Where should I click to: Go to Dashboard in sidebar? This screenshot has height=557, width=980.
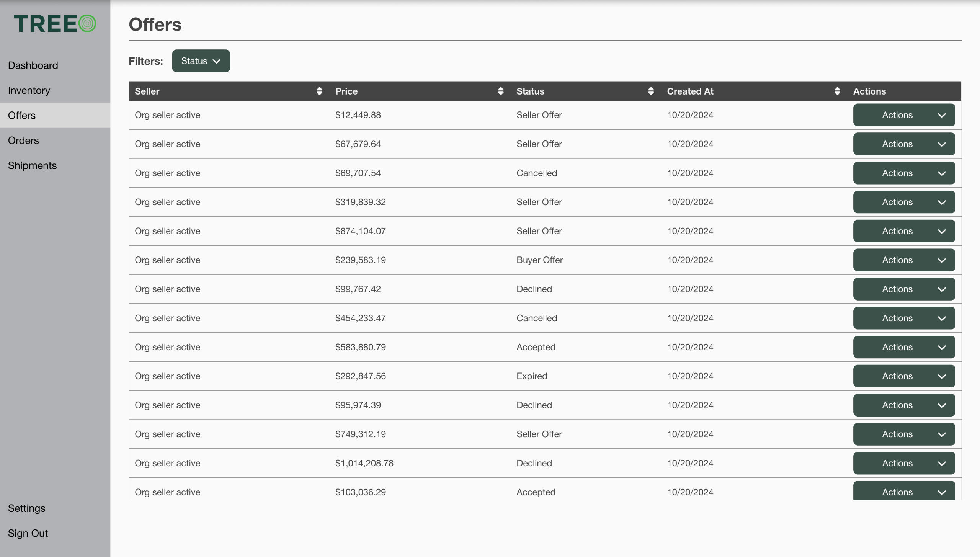click(33, 65)
